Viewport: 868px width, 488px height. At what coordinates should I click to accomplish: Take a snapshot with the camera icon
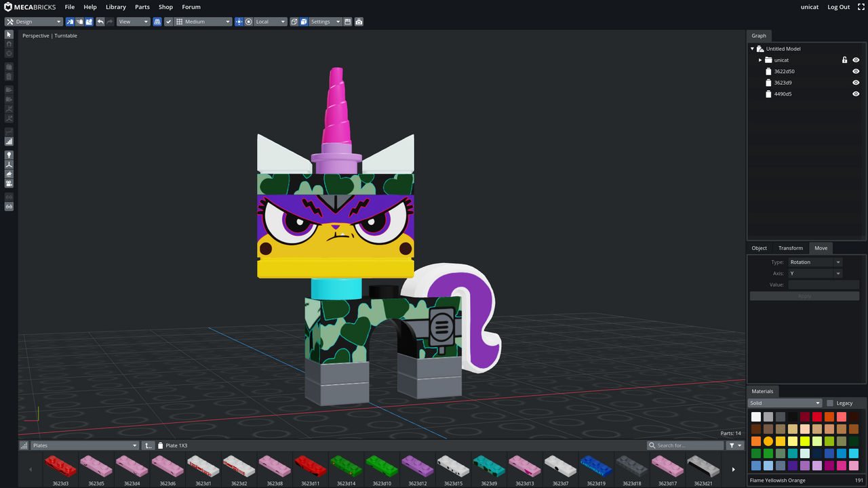point(359,22)
